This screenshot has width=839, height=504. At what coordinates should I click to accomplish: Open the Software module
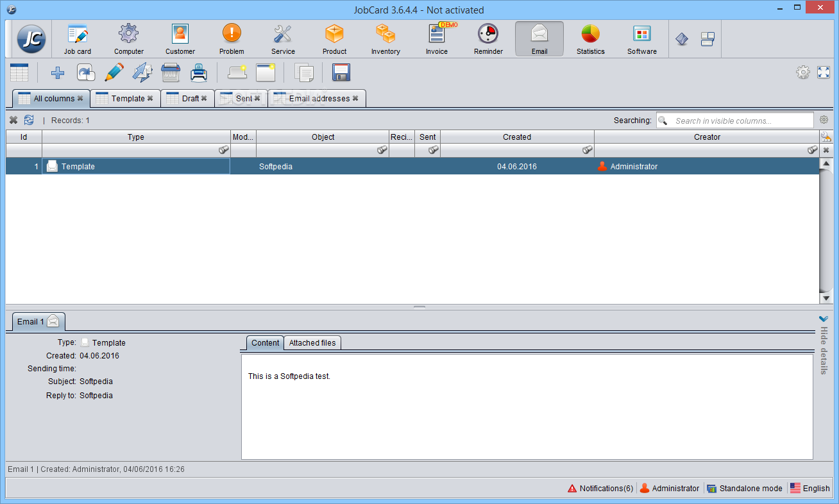click(x=642, y=39)
